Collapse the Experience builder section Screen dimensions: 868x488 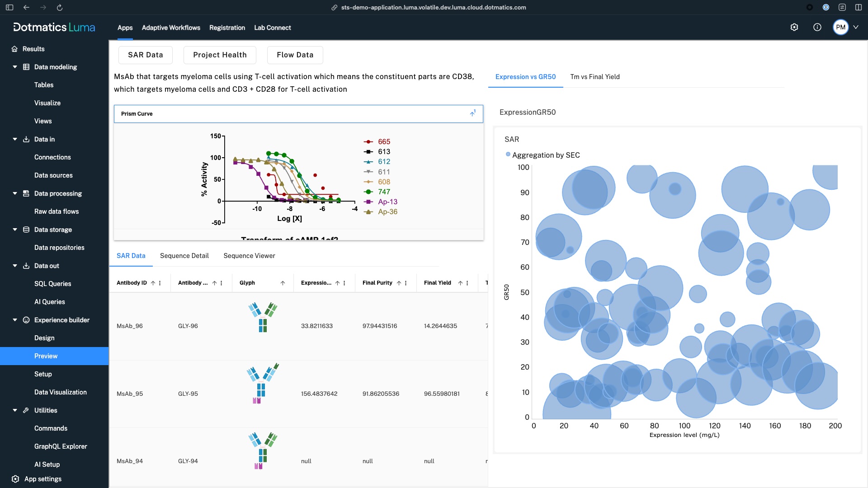[x=14, y=320]
